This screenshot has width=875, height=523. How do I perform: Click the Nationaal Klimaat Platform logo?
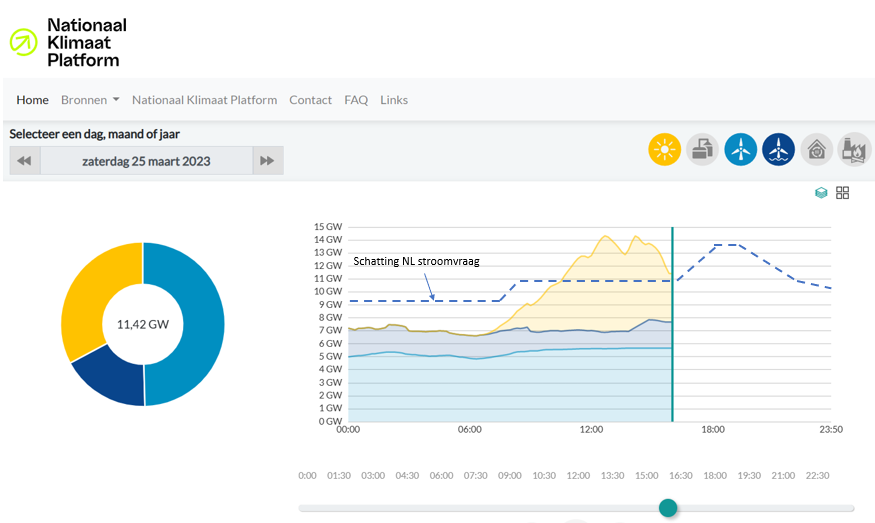68,42
